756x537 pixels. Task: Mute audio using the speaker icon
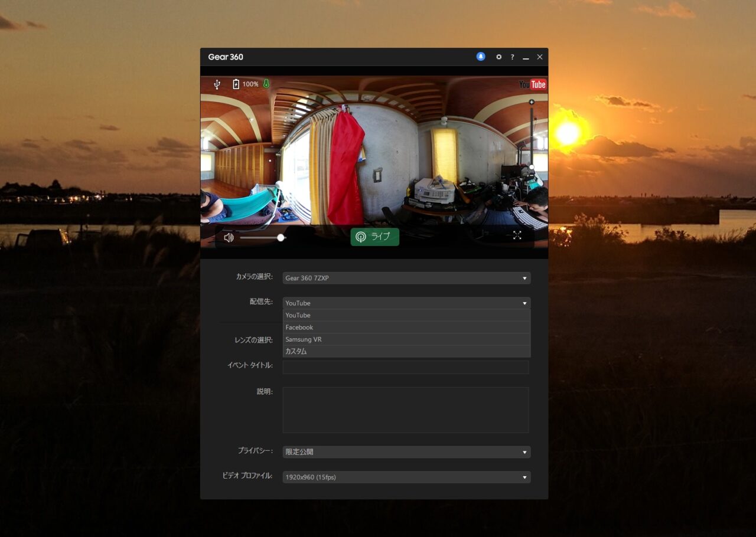[229, 237]
